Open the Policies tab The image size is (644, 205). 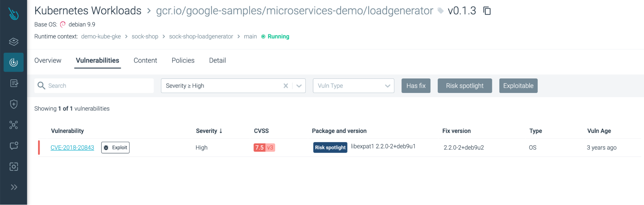(183, 60)
